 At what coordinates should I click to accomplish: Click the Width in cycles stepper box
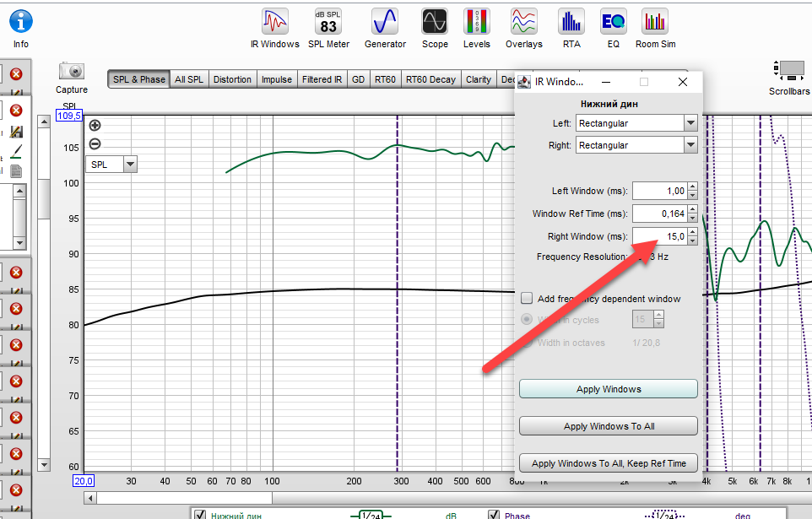(648, 319)
